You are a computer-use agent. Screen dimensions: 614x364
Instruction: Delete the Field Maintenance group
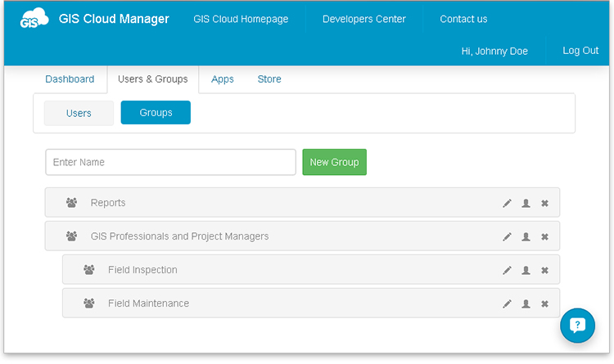pos(544,304)
